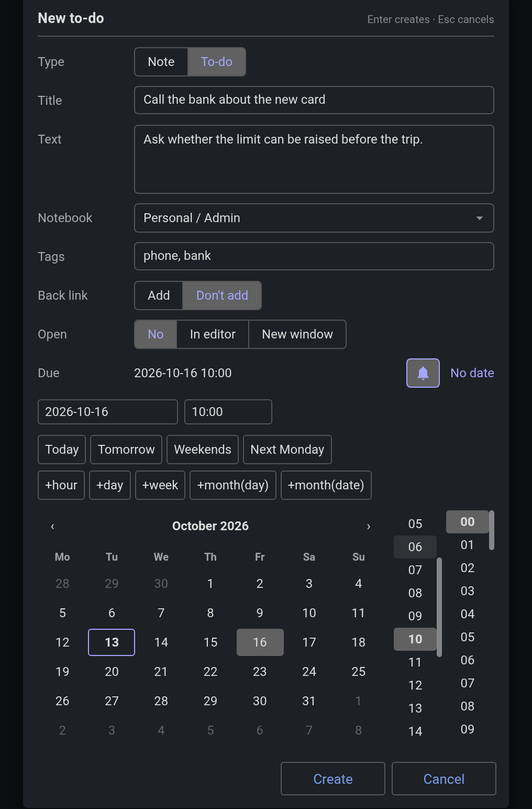532x809 pixels.
Task: Click the October 2026 month header
Action: [x=210, y=526]
